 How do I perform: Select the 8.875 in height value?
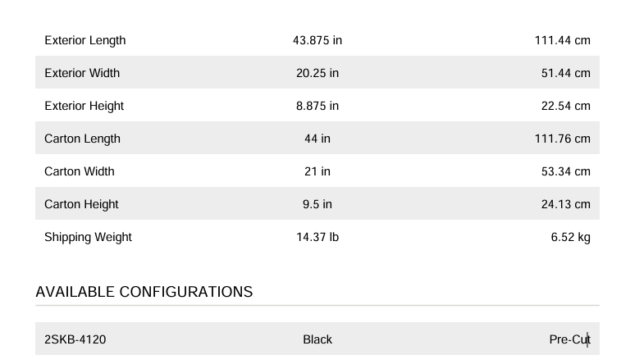pos(317,106)
